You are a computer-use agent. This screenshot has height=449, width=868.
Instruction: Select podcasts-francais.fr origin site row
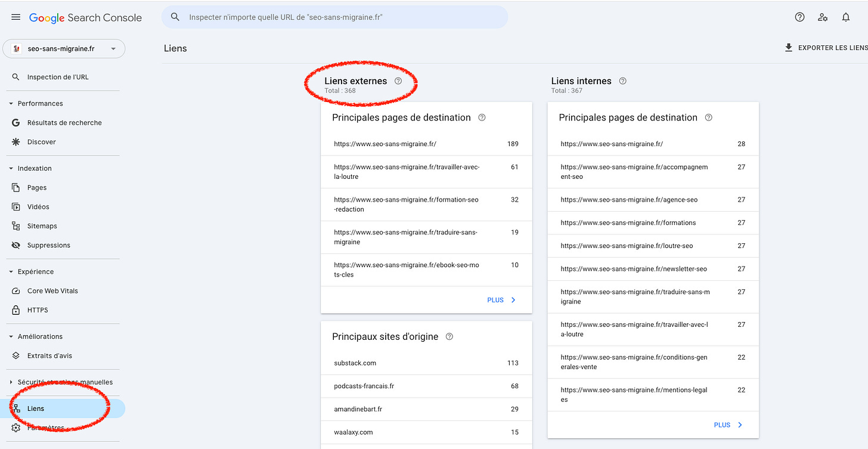(x=426, y=386)
